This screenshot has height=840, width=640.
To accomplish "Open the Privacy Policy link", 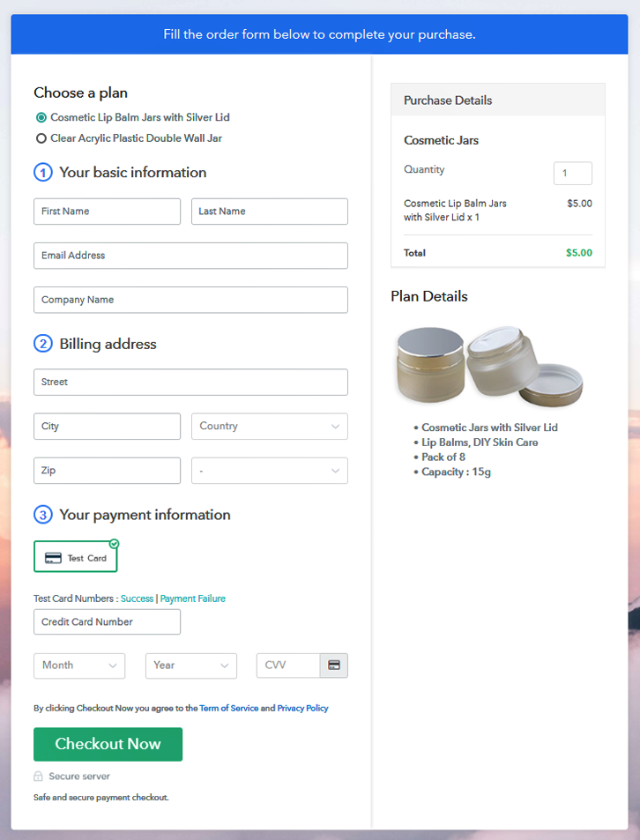I will tap(302, 708).
